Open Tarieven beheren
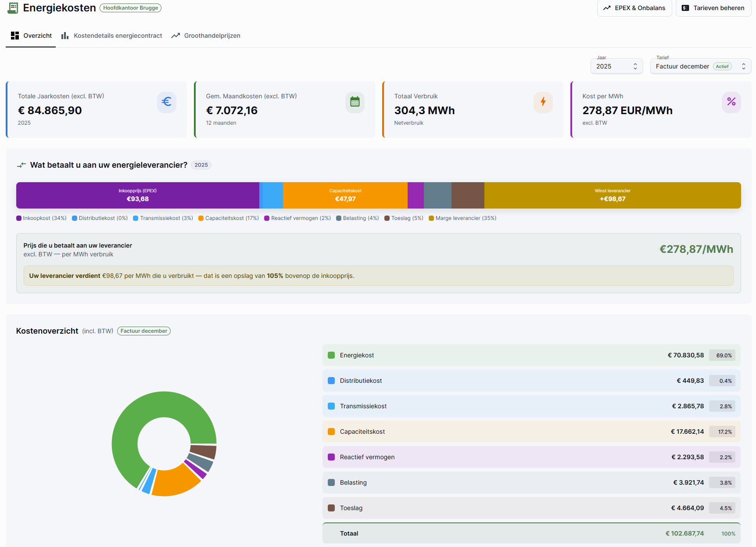The height and width of the screenshot is (547, 756). [713, 8]
